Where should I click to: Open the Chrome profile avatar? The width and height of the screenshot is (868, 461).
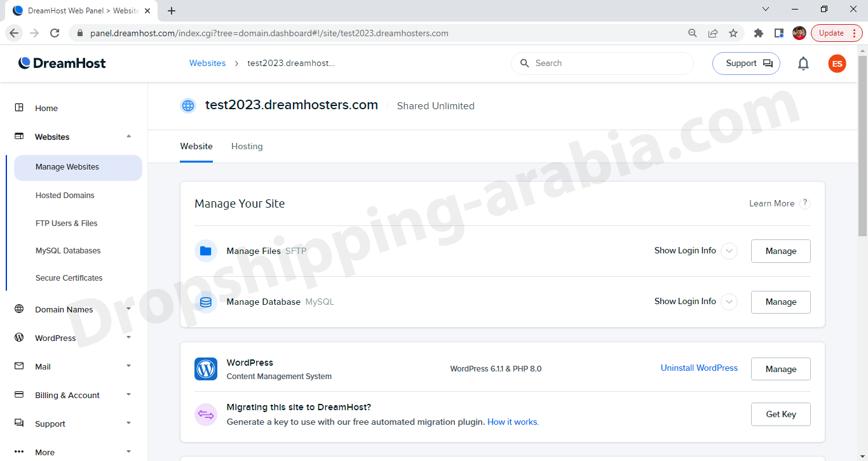(799, 33)
